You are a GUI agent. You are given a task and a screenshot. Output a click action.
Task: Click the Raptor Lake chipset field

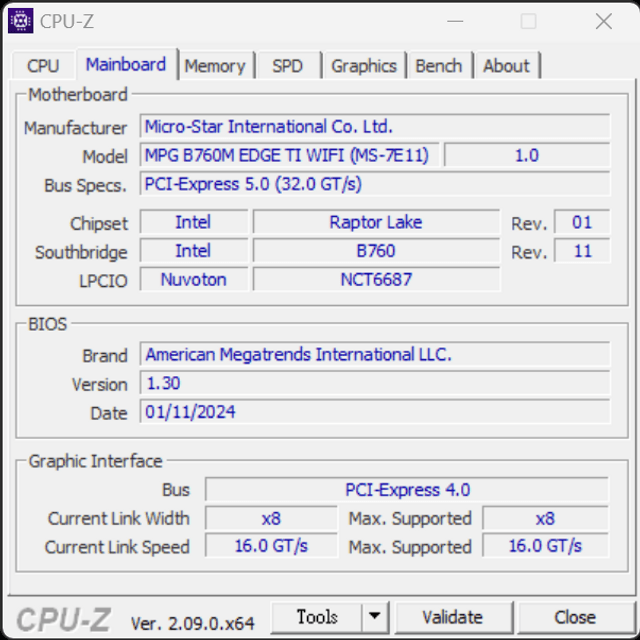[376, 222]
